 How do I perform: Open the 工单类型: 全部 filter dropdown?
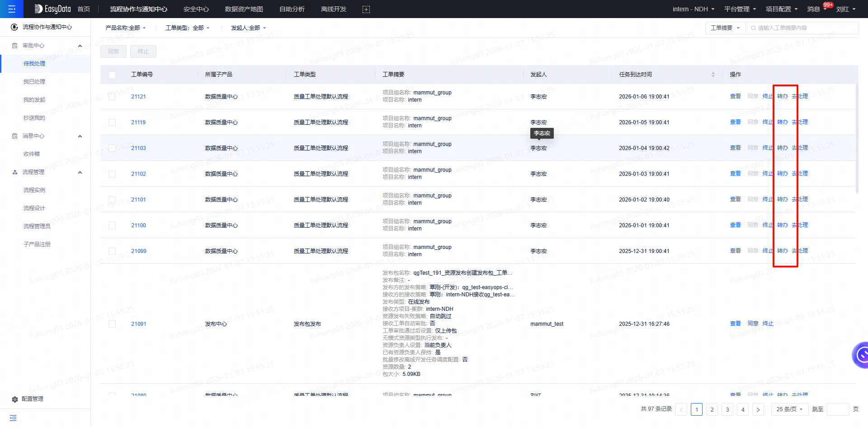(188, 28)
